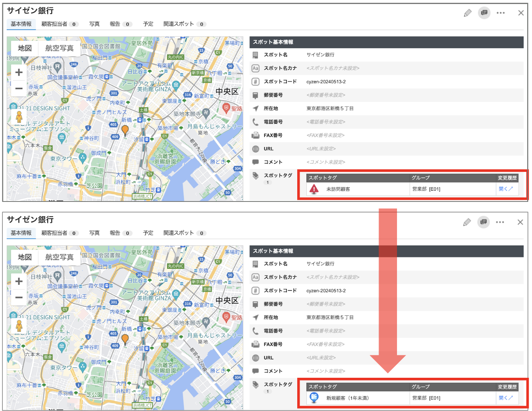Open the 顧客担当者 tab in top panel
532x411 pixels.
click(59, 24)
